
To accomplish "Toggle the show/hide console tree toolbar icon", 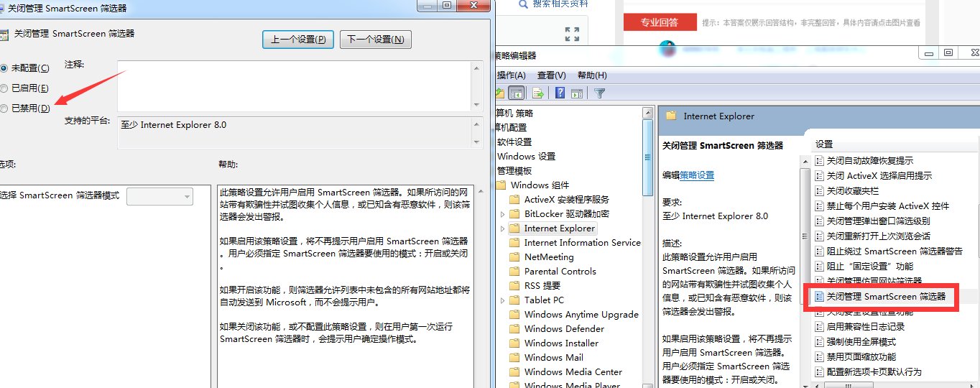I will [516, 93].
